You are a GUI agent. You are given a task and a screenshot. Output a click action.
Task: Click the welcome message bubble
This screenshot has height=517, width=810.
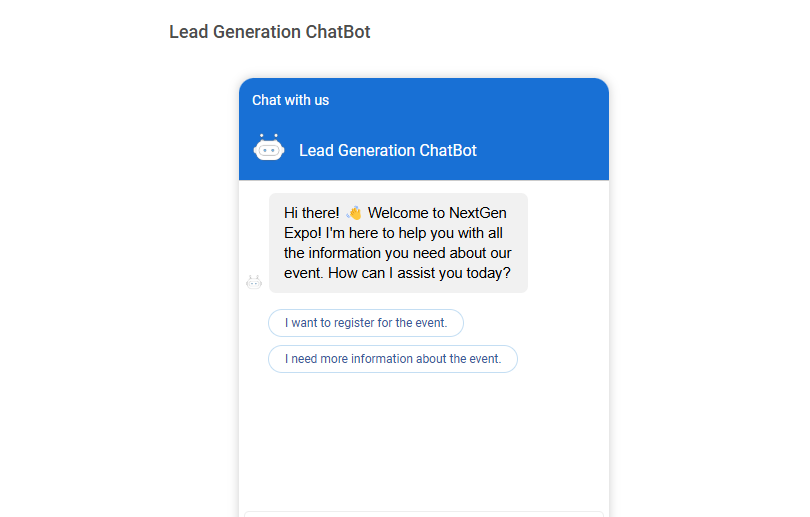[398, 243]
